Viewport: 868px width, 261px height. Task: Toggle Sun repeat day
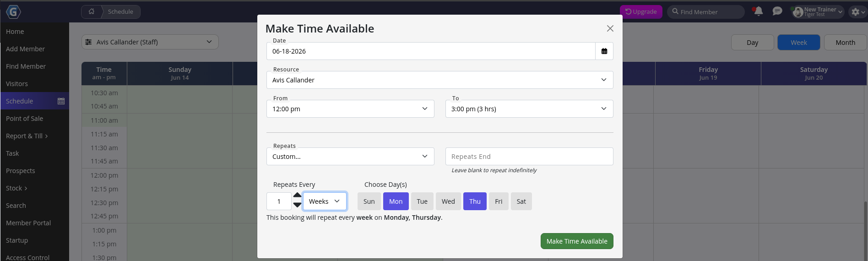pos(369,201)
